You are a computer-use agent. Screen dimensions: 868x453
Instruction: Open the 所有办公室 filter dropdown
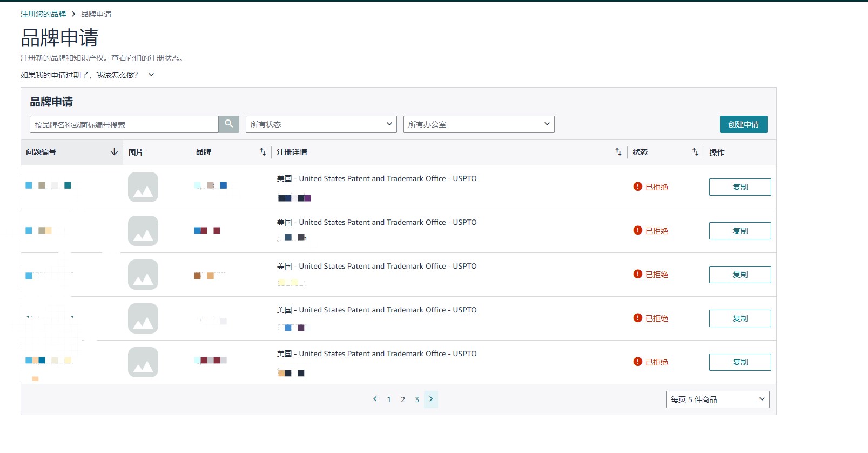pos(479,124)
